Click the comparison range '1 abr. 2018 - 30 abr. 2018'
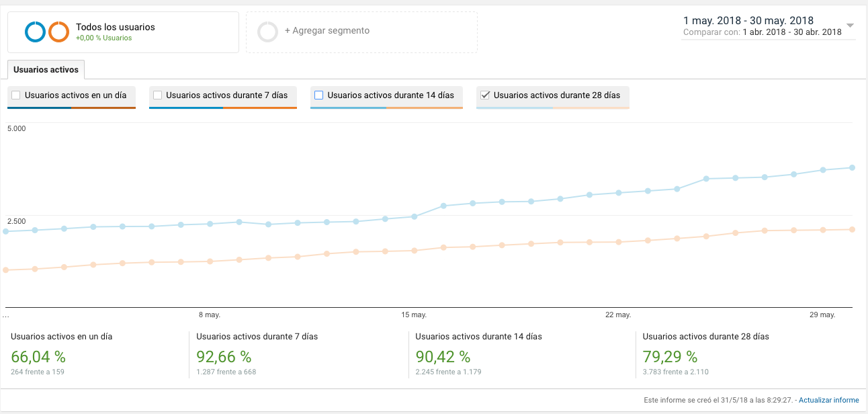868x414 pixels. (x=792, y=32)
